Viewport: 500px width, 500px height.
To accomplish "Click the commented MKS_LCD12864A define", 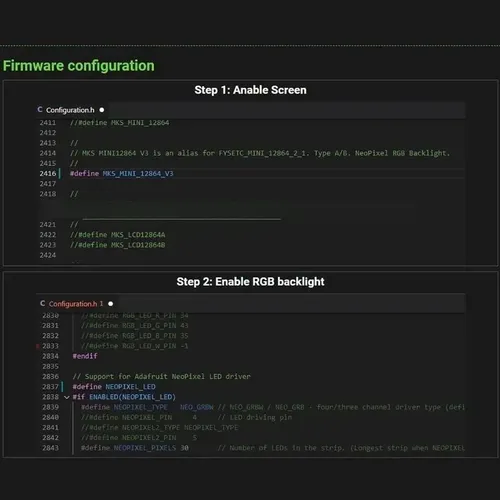I will 118,235.
